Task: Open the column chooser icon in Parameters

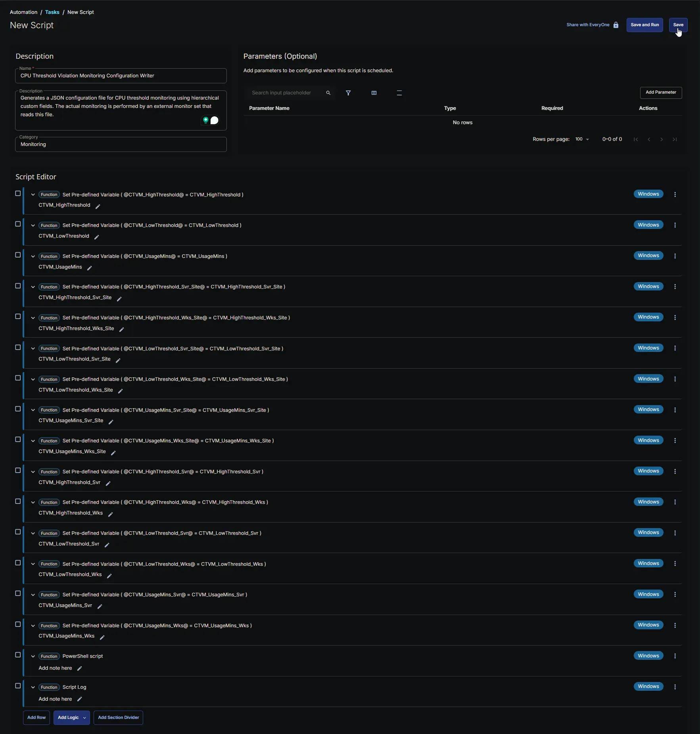Action: (374, 93)
